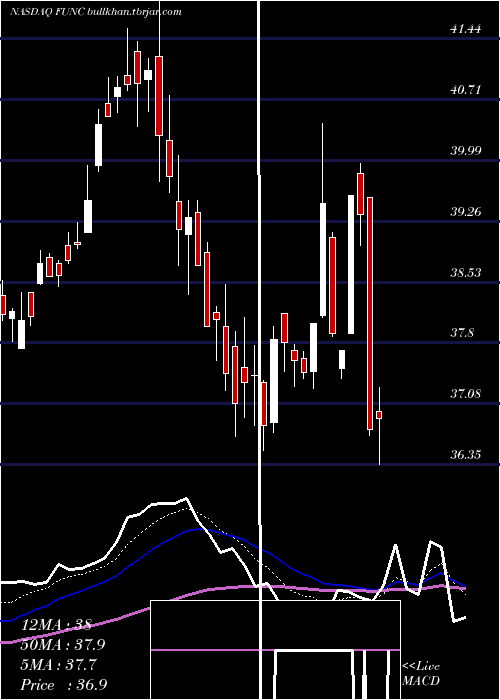Click the Price : 36.9 legend text

(x=64, y=685)
